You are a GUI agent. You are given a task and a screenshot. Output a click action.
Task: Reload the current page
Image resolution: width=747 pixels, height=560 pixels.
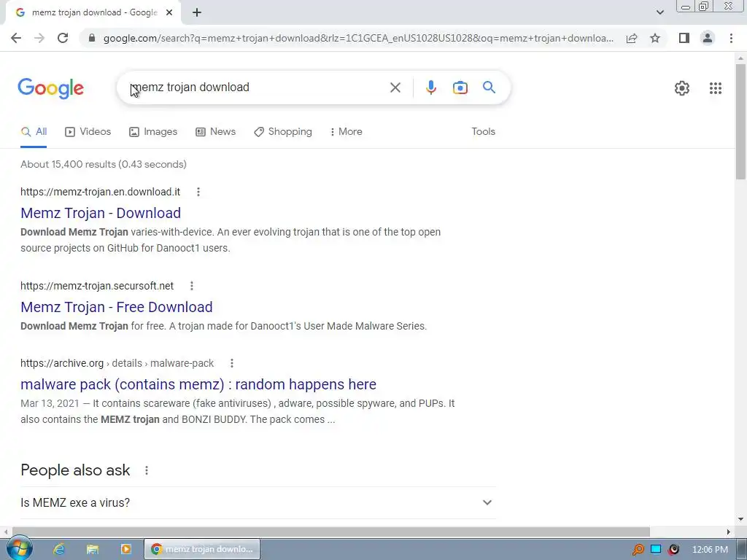point(63,38)
